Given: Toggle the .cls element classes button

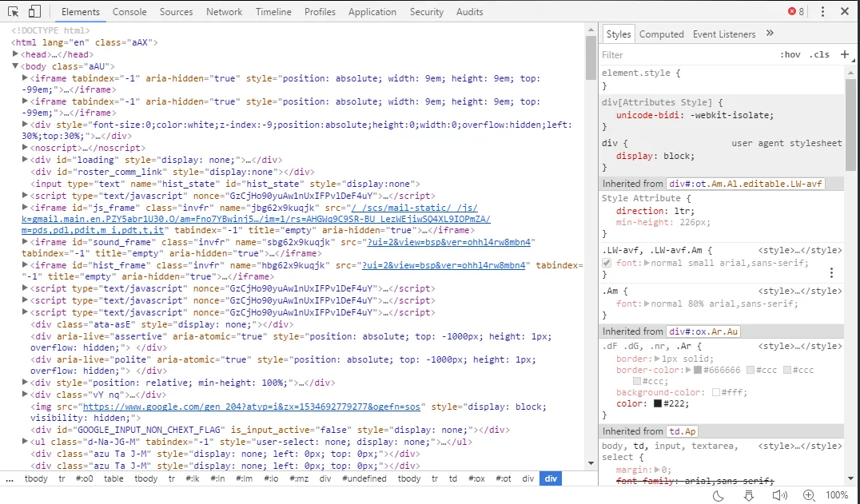Looking at the screenshot, I should 819,55.
